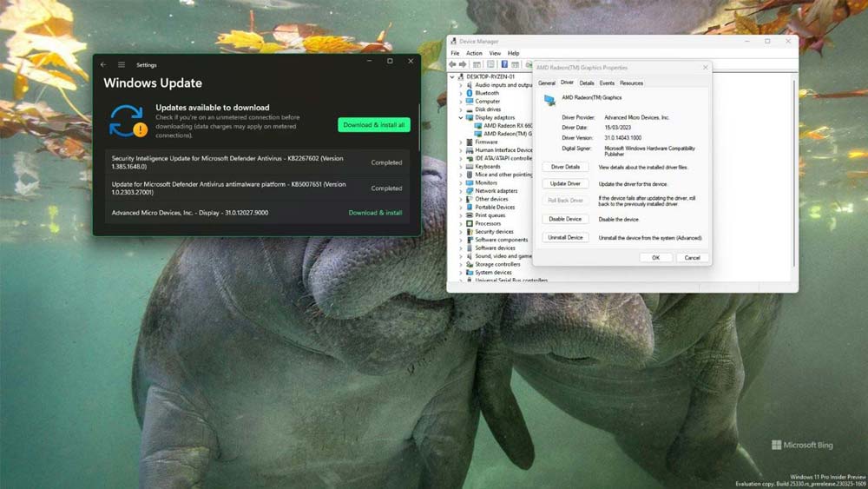Image resolution: width=868 pixels, height=489 pixels.
Task: Click the Windows Update sync status icon
Action: pyautogui.click(x=127, y=121)
